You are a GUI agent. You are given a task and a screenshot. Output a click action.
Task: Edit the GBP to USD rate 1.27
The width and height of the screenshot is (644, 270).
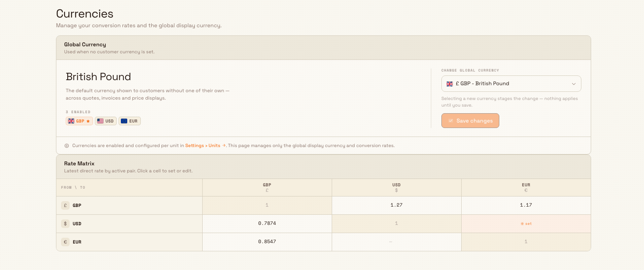coord(397,205)
